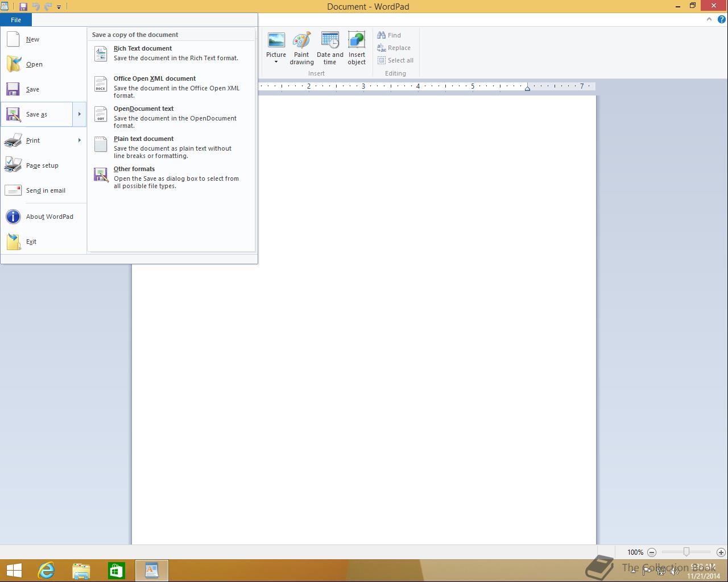Insert Date and time
This screenshot has width=728, height=582.
pyautogui.click(x=330, y=48)
